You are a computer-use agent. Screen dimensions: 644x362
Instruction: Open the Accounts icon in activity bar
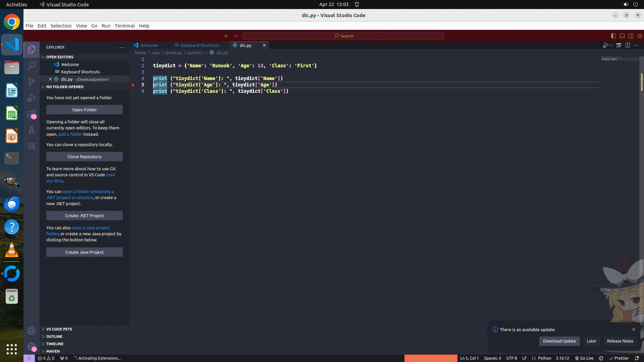point(32,331)
